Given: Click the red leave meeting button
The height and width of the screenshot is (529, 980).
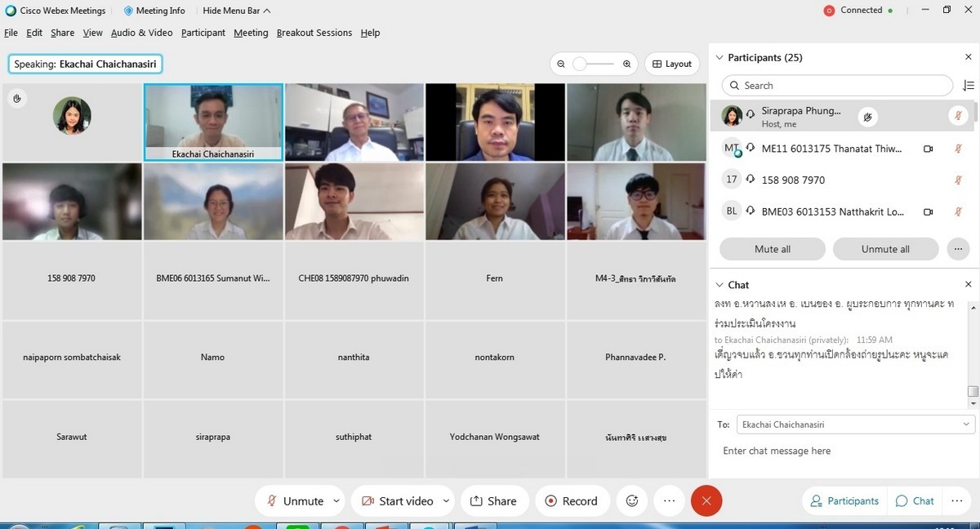Looking at the screenshot, I should (x=706, y=500).
